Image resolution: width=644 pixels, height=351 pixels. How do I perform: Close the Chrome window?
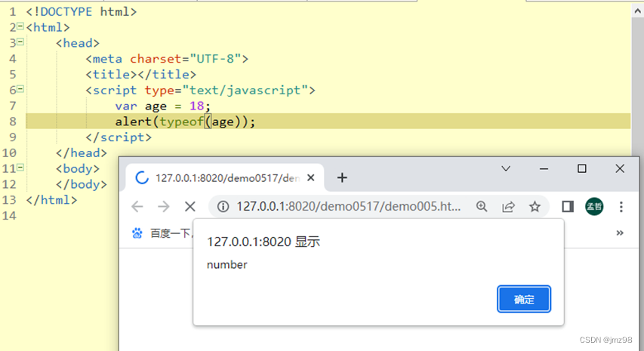pos(620,169)
